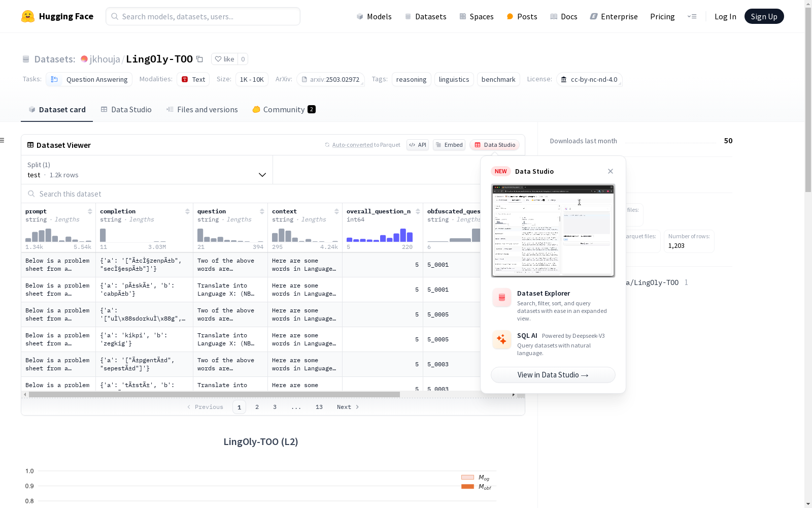Select the Dataset card tab
Screen dimensions: 812x508
click(57, 110)
